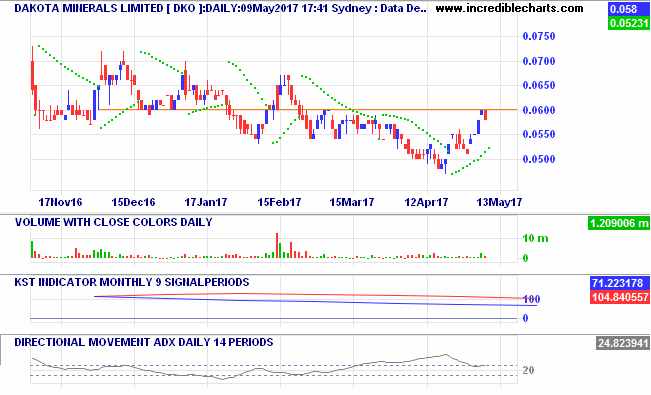The image size is (651, 395).
Task: Click the 0.0750 price axis label
Action: pos(538,37)
